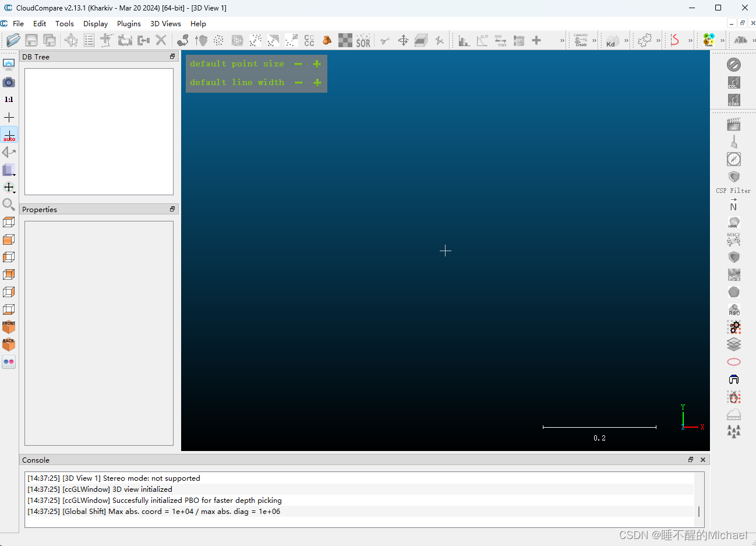Click the 1:1 zoom icon

click(9, 100)
